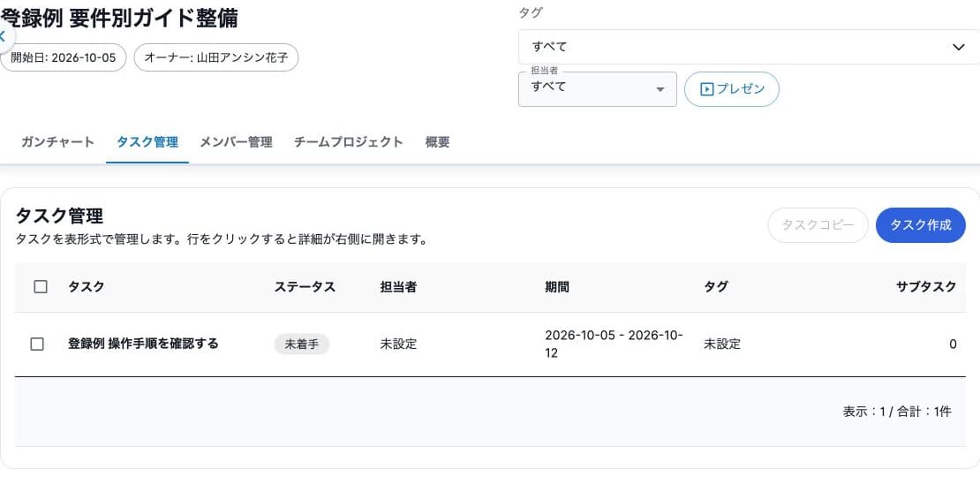Open the task 登録例 操作手順を確認する
980x477 pixels.
click(143, 344)
